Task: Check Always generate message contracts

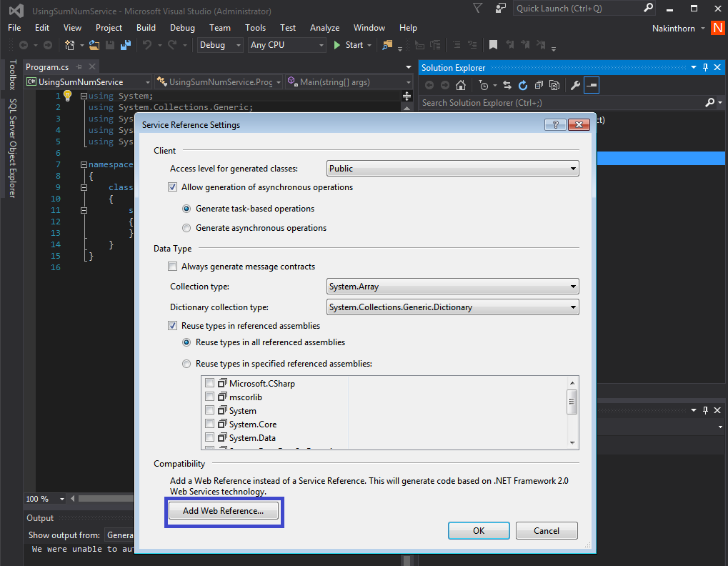Action: point(173,267)
